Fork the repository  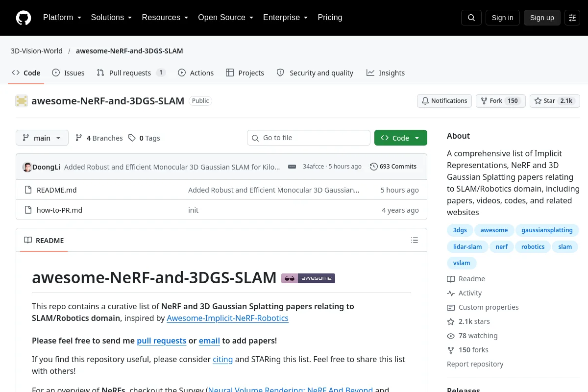501,101
